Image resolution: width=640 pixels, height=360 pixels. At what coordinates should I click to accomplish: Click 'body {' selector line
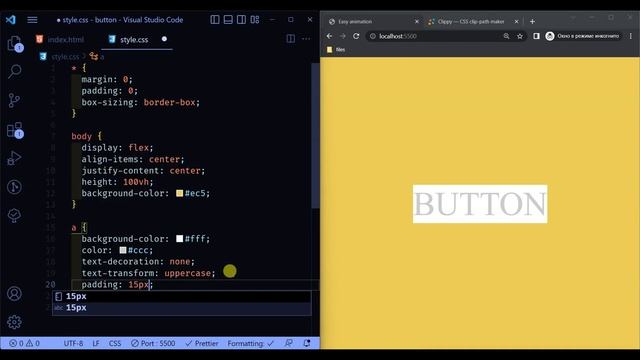[87, 136]
